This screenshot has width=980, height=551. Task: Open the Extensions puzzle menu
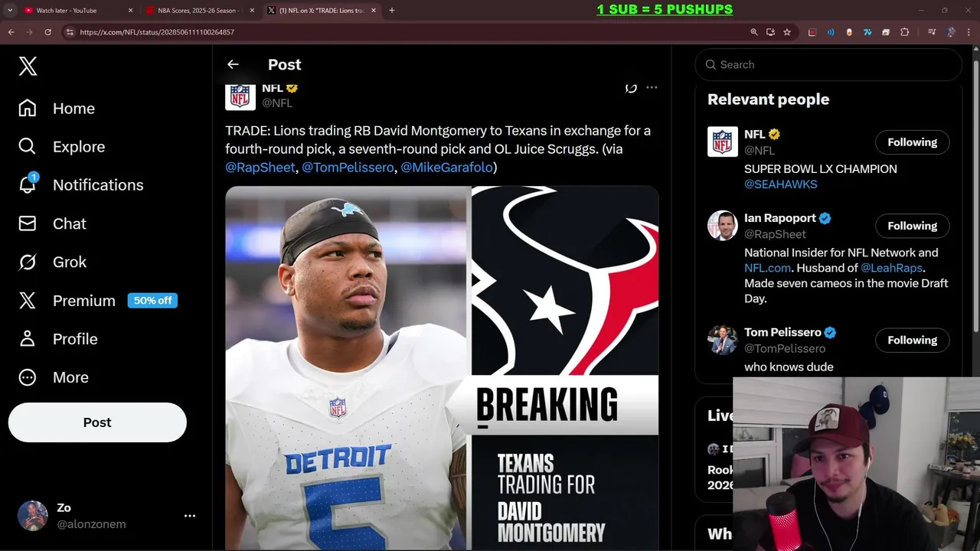coord(904,32)
